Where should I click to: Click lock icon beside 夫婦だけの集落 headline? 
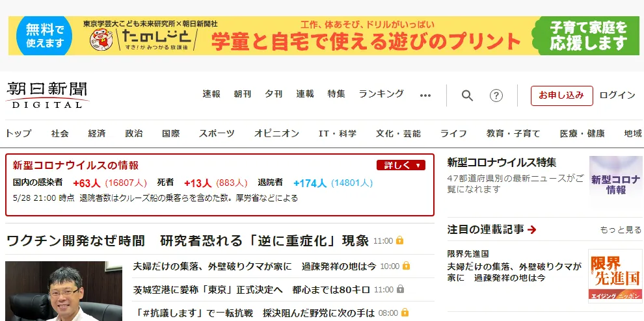(x=406, y=266)
